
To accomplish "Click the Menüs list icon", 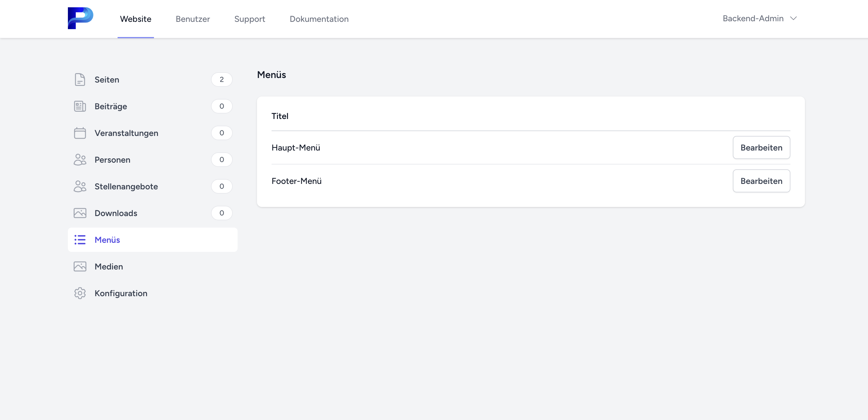I will (80, 240).
